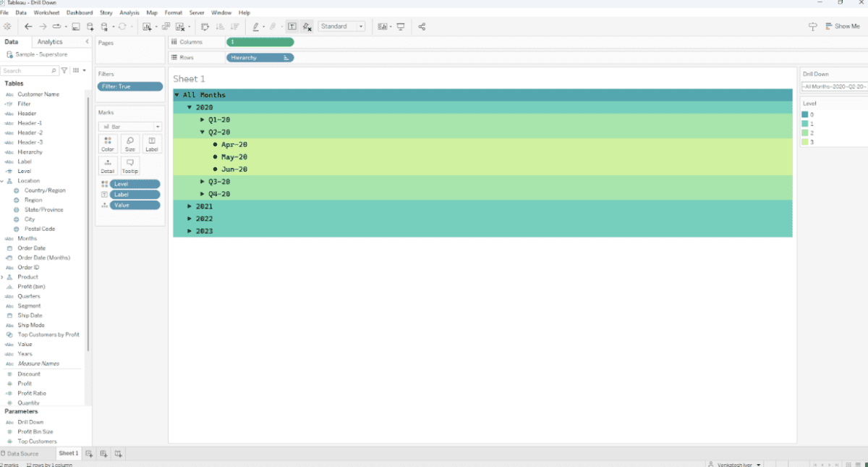
Task: Collapse the Q2-20 hierarchy row
Action: pyautogui.click(x=203, y=132)
